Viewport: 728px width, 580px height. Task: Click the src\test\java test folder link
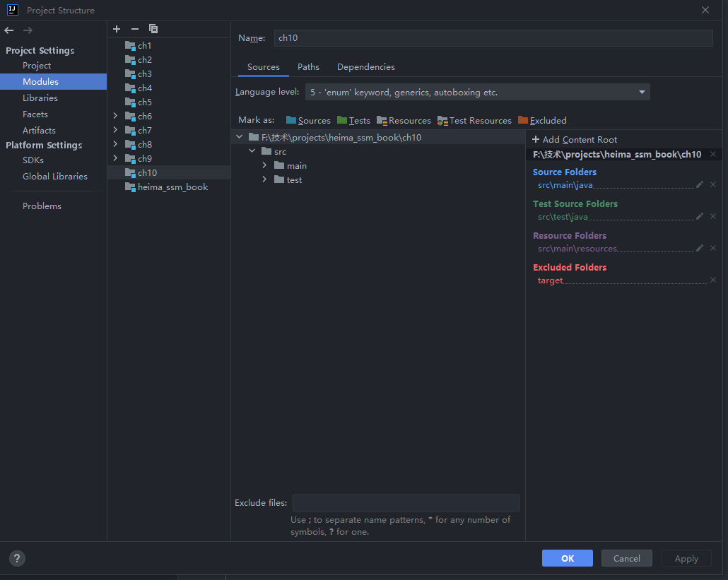(563, 217)
